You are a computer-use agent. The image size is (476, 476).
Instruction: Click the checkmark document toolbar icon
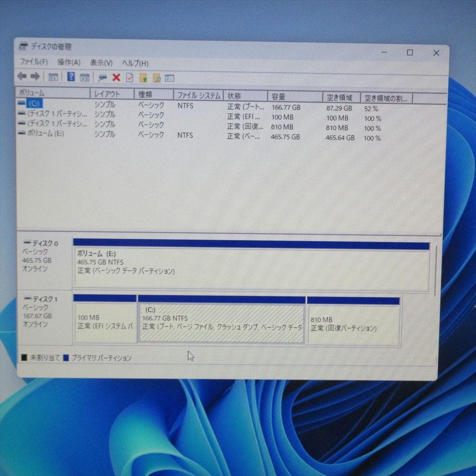click(129, 77)
